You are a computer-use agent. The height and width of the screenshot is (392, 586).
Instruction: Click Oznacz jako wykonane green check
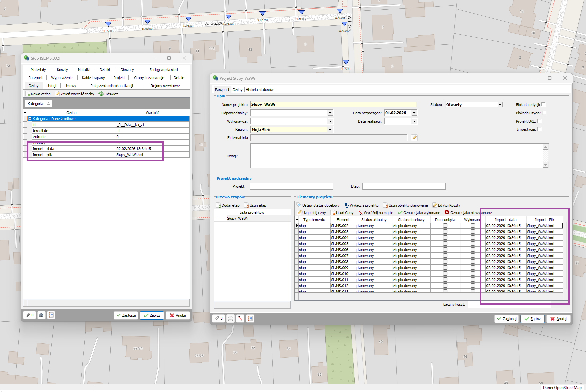[400, 213]
